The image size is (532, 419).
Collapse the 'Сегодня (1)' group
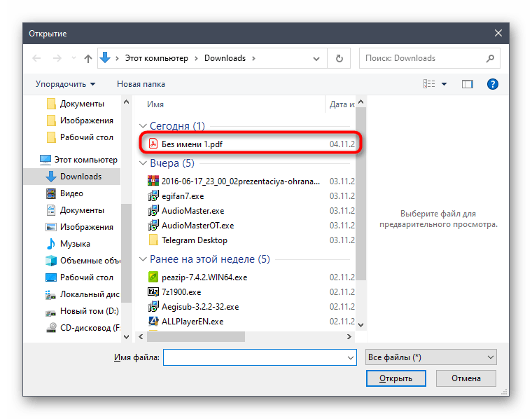143,126
